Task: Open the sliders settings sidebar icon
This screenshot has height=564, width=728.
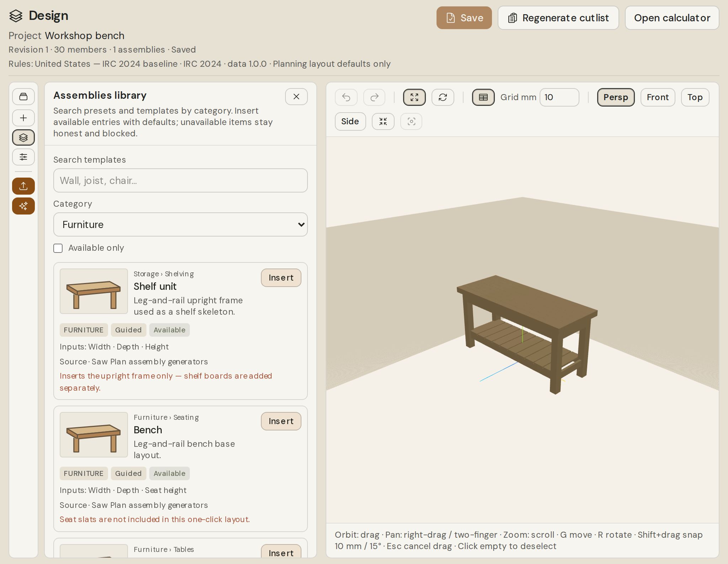Action: pyautogui.click(x=23, y=157)
